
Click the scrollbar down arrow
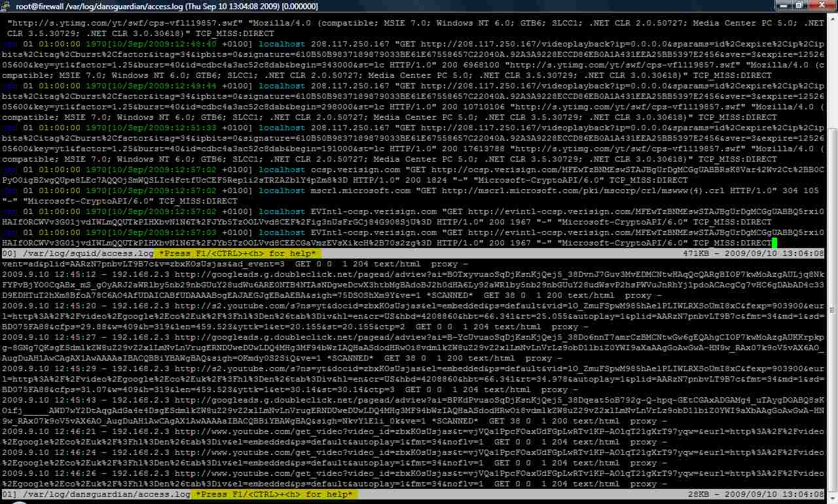[832, 497]
